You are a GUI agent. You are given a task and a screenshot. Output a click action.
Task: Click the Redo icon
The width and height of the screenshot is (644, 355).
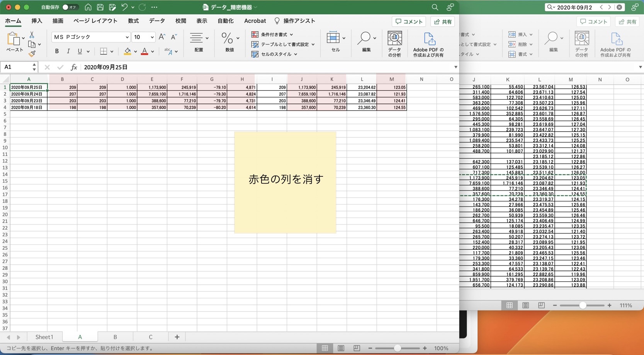click(142, 7)
